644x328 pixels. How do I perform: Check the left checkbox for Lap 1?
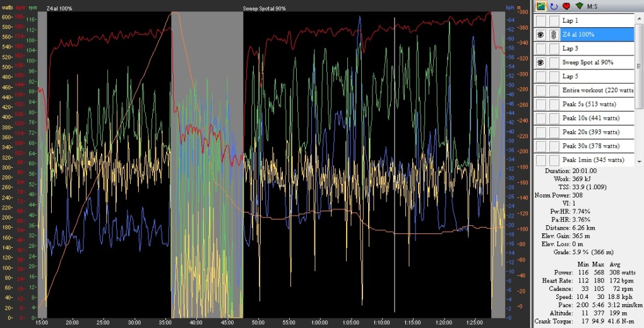(540, 21)
